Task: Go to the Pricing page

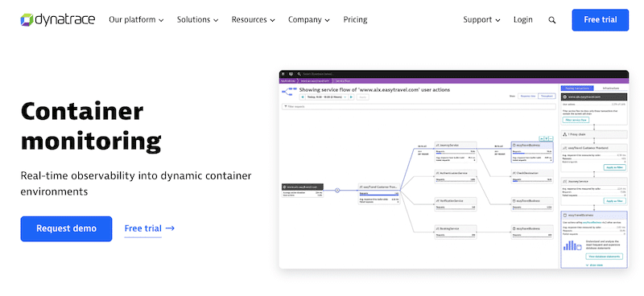Action: tap(355, 19)
